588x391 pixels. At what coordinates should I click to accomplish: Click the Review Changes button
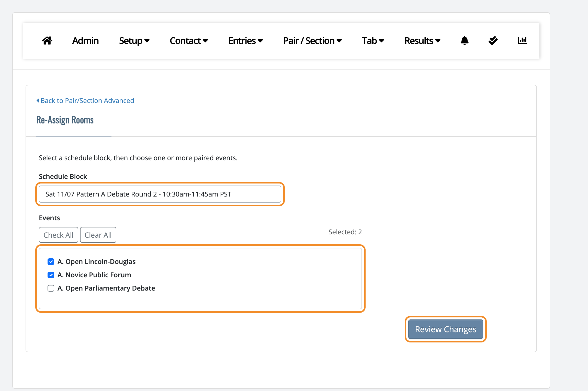pos(446,329)
